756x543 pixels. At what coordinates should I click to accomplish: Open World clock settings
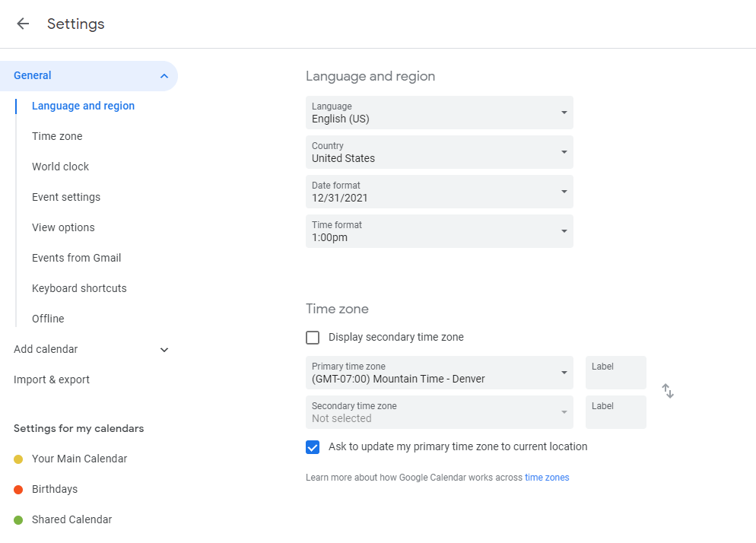pyautogui.click(x=60, y=167)
